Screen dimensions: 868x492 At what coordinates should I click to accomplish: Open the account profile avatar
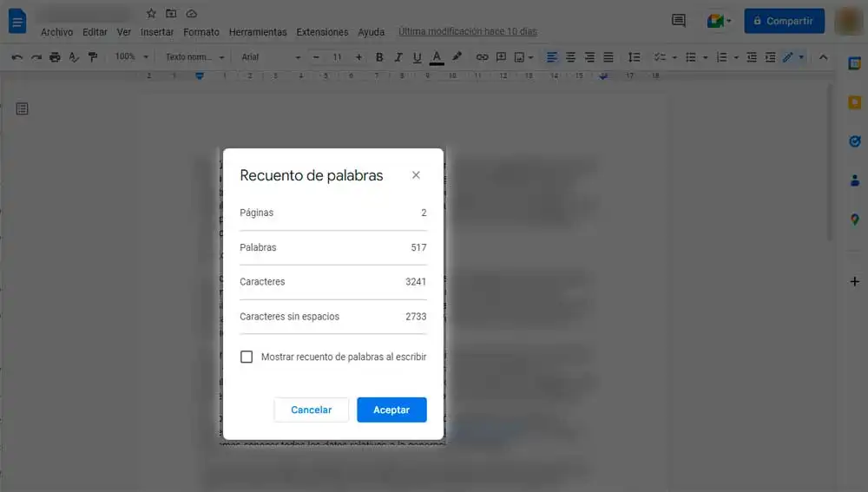[848, 21]
